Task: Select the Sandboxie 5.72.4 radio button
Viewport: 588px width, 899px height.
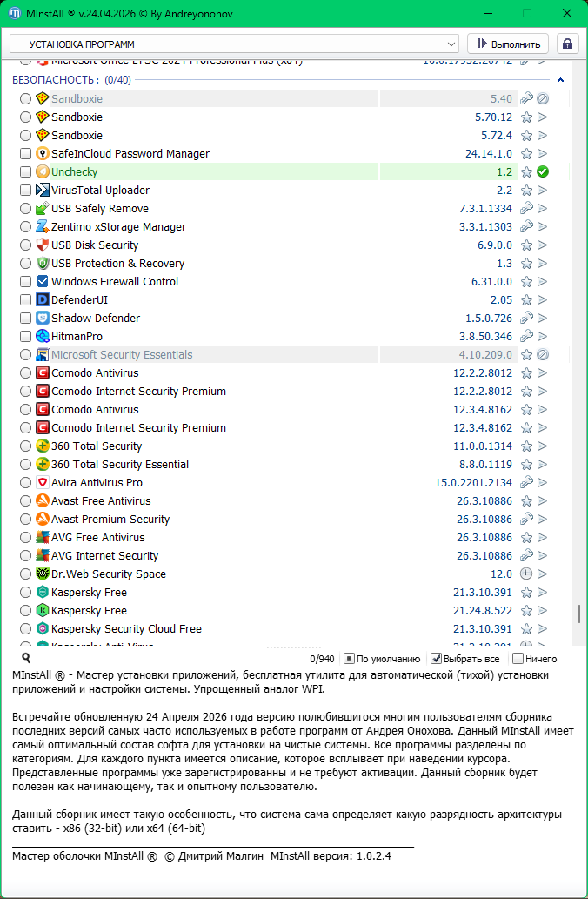Action: click(25, 136)
